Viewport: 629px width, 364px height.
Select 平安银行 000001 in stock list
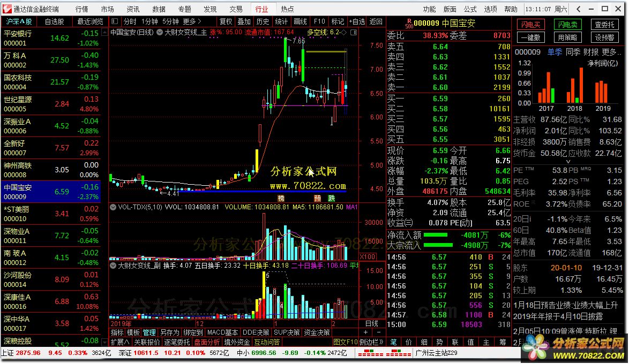pos(51,38)
